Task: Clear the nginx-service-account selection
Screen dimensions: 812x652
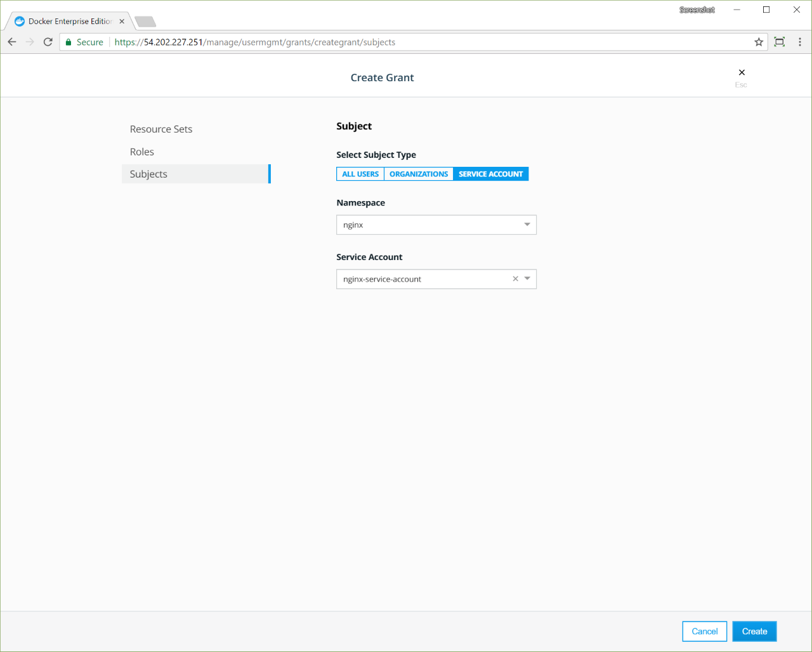Action: click(515, 279)
